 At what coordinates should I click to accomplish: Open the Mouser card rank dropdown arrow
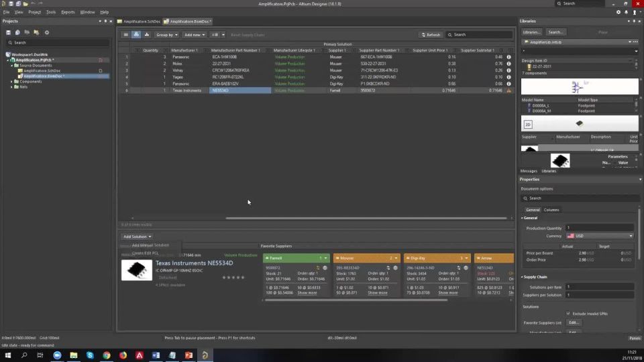pyautogui.click(x=396, y=258)
